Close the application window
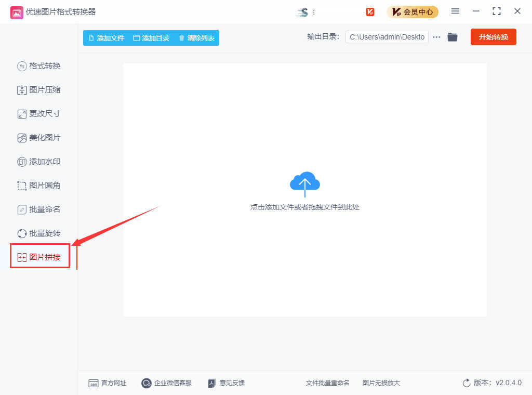The width and height of the screenshot is (532, 395). click(517, 11)
